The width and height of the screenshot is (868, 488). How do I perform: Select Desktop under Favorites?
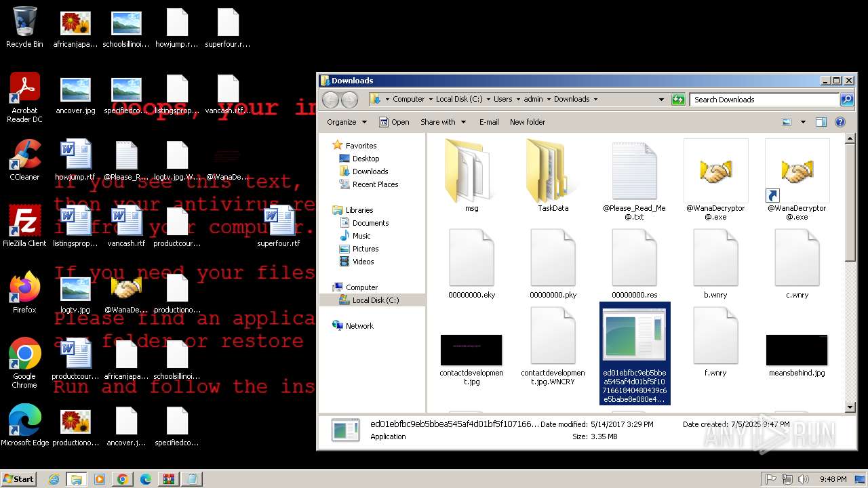[366, 159]
